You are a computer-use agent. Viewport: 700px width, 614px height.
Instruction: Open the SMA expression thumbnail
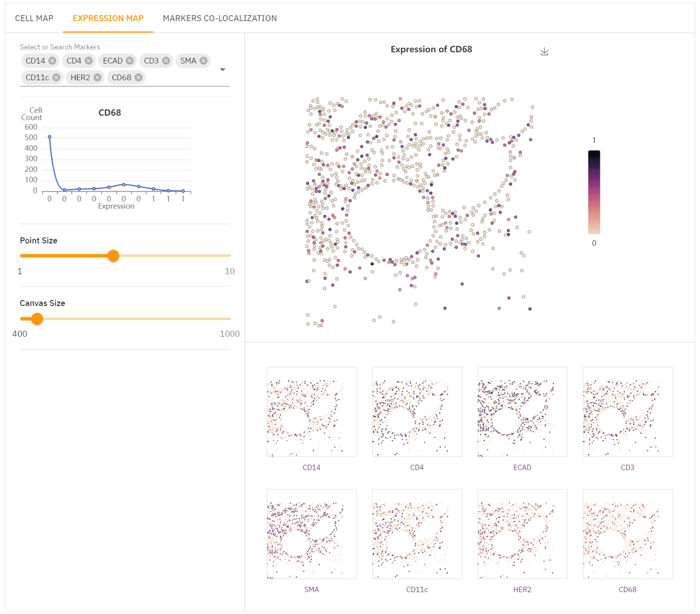tap(312, 534)
